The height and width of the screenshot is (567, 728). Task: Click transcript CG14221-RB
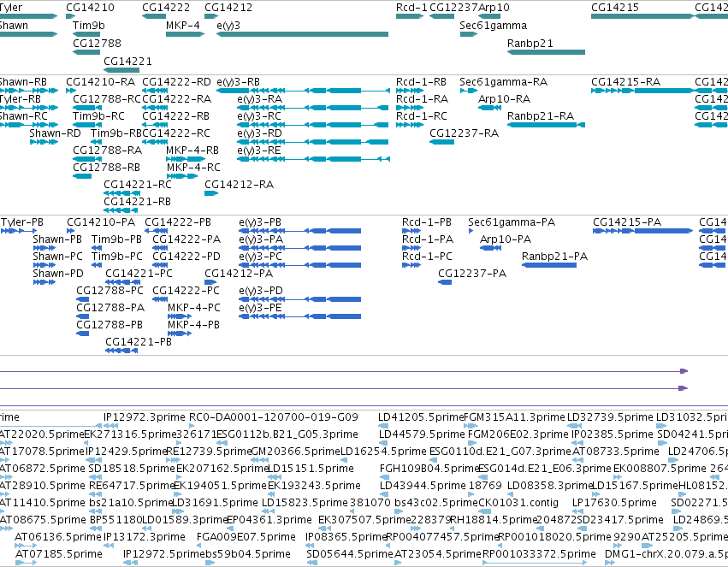point(121,210)
